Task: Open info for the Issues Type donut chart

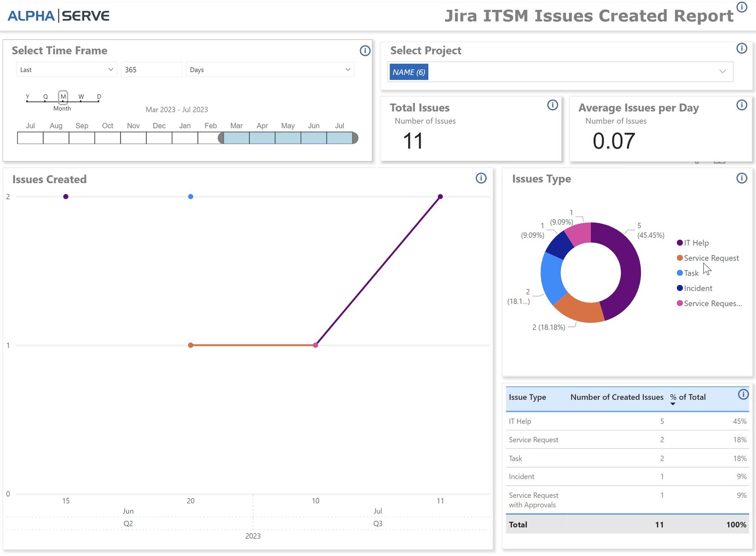Action: tap(741, 178)
